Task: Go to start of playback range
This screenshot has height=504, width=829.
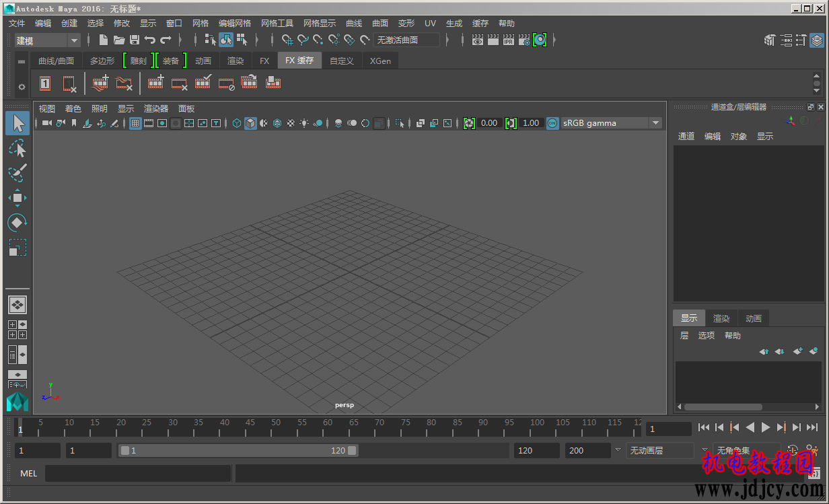Action: click(x=703, y=427)
